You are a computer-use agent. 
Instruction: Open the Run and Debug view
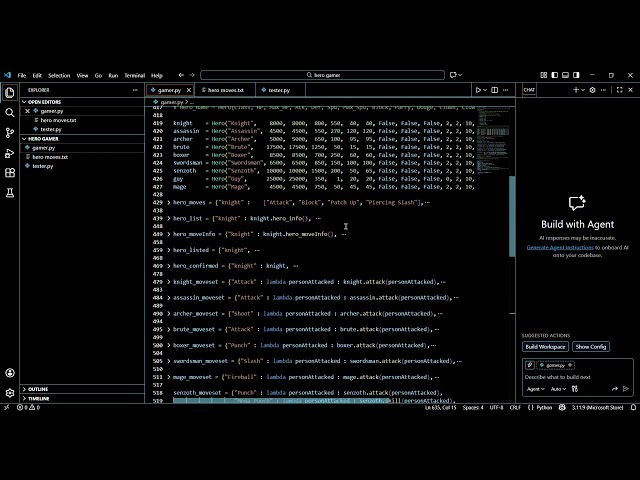10,153
